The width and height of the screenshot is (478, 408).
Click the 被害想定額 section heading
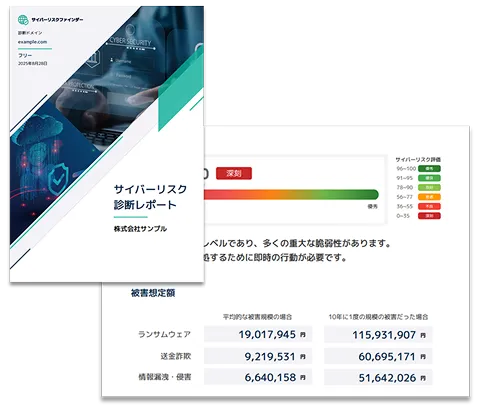point(153,293)
